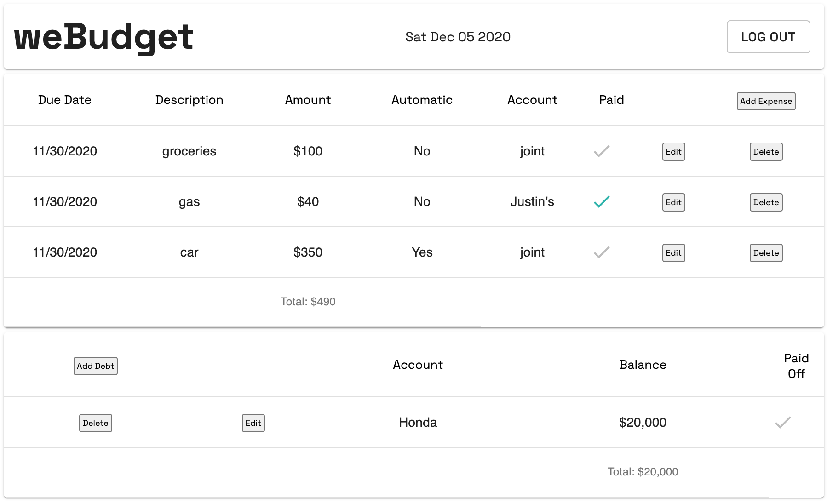
Task: Select the groceries row due date
Action: [x=65, y=151]
